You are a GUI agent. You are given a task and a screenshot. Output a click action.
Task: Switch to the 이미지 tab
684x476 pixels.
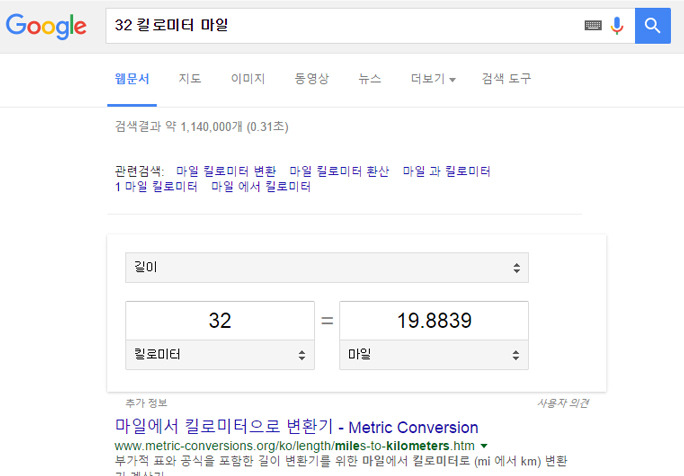tap(248, 79)
